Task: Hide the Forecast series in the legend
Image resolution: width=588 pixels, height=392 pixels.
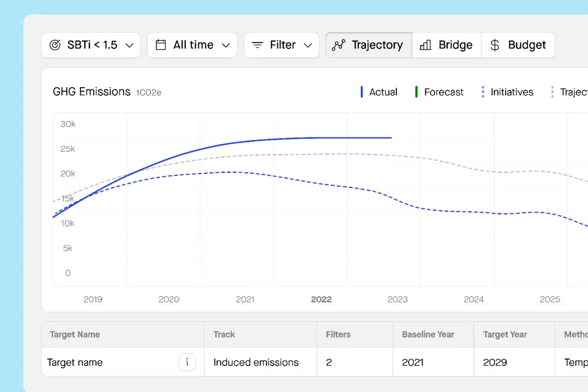Action: [440, 92]
